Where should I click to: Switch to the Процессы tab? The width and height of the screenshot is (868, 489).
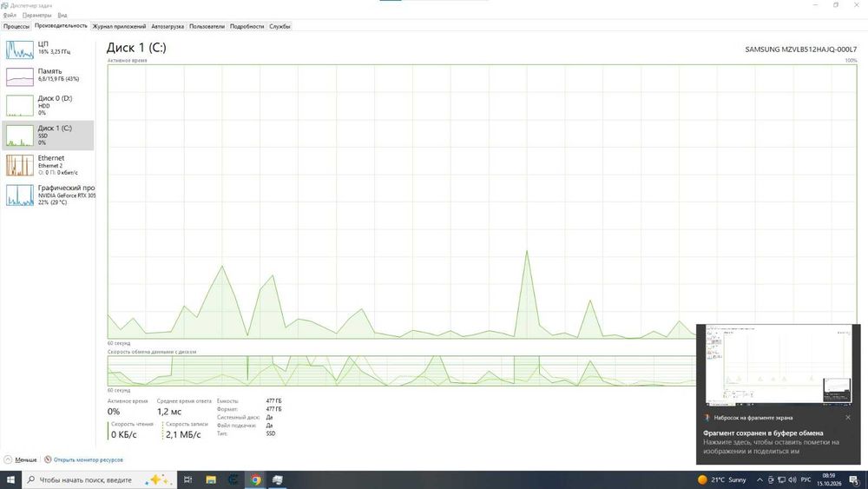pyautogui.click(x=16, y=26)
